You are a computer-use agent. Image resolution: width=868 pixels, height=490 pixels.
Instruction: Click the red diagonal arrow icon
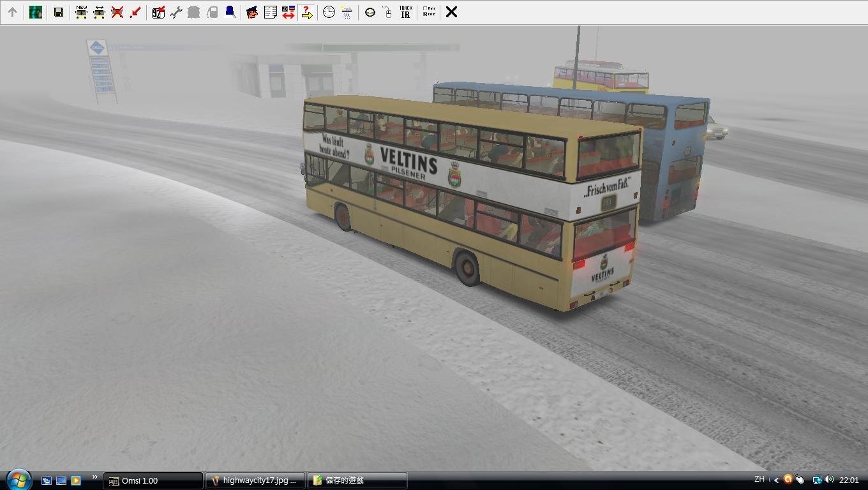[135, 12]
